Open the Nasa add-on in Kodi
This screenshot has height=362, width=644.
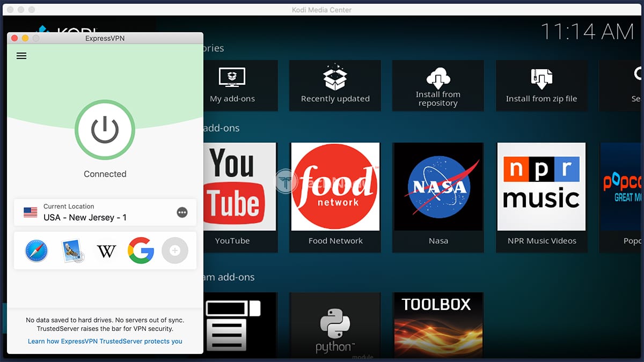(x=438, y=197)
